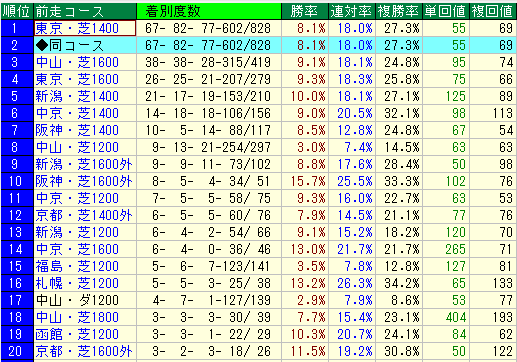517x362 pixels.
Task: Select record 26- 25- 21-207/279
Action: pyautogui.click(x=208, y=79)
